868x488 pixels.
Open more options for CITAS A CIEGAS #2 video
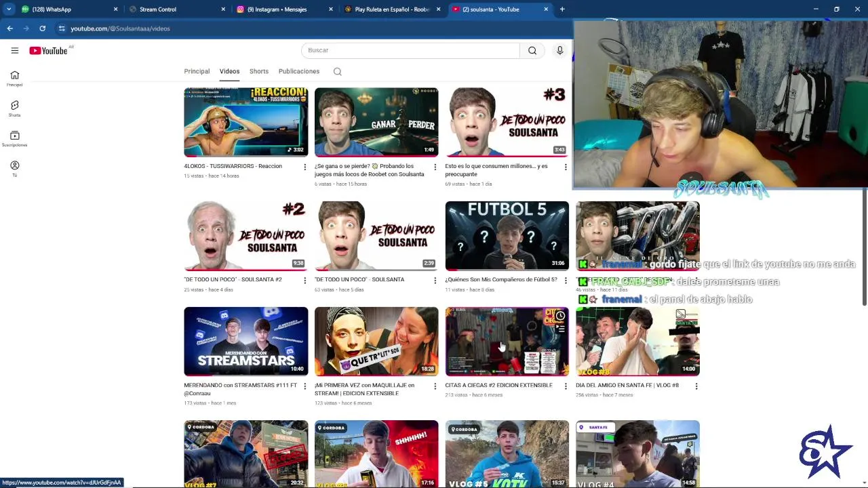click(566, 386)
